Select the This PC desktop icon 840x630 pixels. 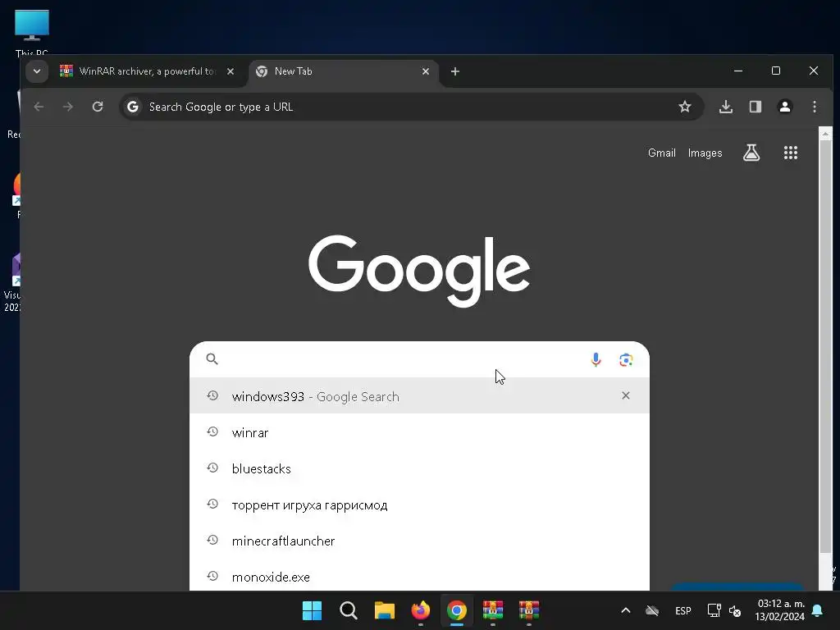click(32, 32)
